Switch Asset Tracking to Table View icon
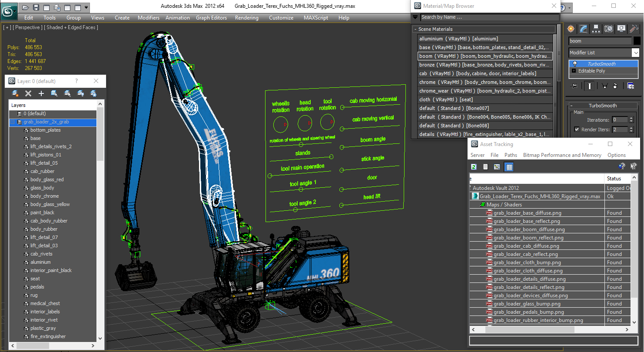Viewport: 644px width, 352px height. tap(509, 167)
